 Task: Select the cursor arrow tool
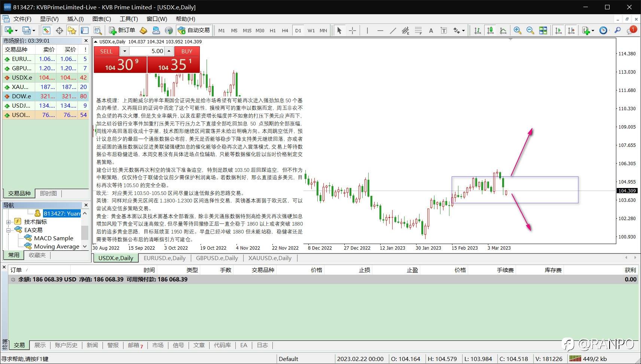coord(339,30)
